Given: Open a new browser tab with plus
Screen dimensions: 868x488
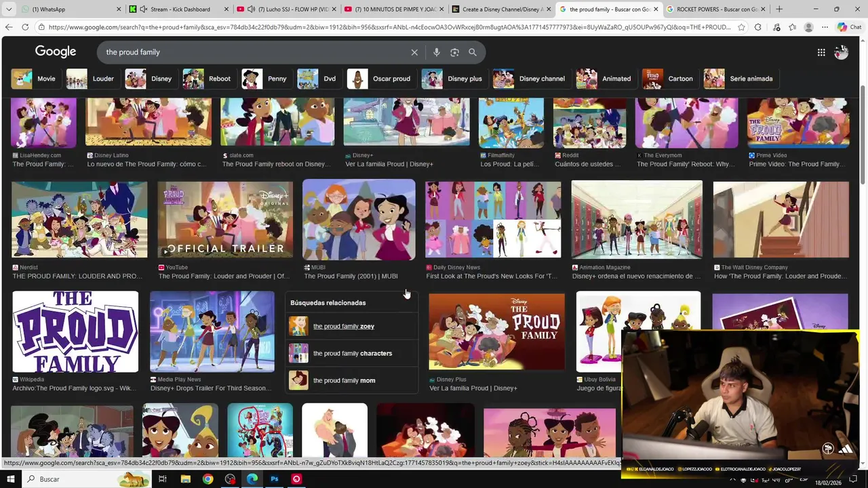Looking at the screenshot, I should [x=779, y=9].
